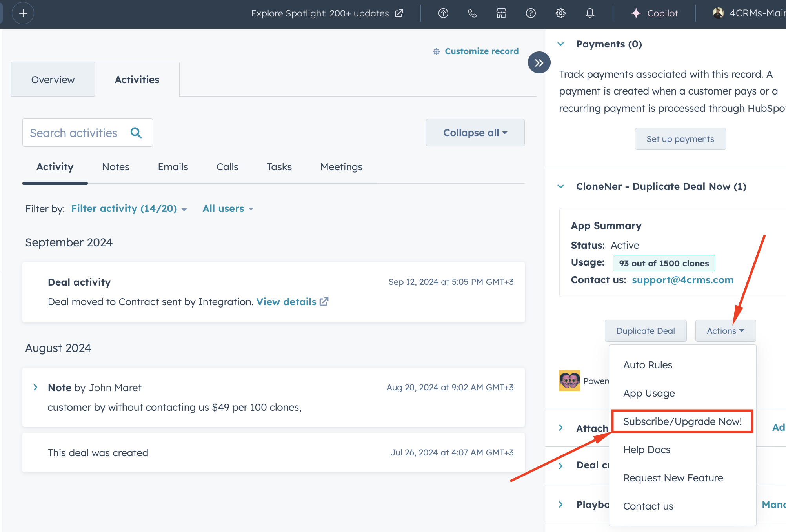Focus the Search activities field
Viewport: 786px width, 532px height.
(x=87, y=133)
